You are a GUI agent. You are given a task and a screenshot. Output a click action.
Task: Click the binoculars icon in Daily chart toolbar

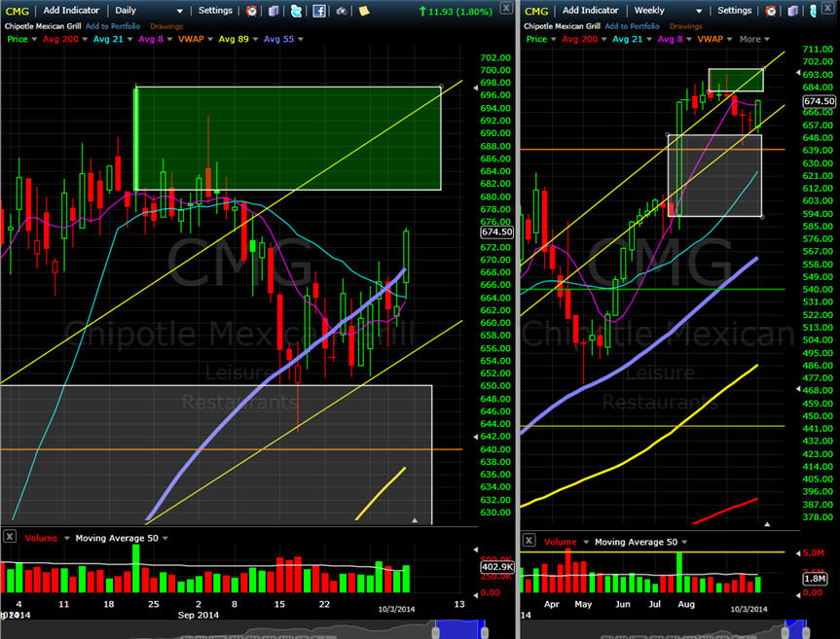pyautogui.click(x=342, y=11)
